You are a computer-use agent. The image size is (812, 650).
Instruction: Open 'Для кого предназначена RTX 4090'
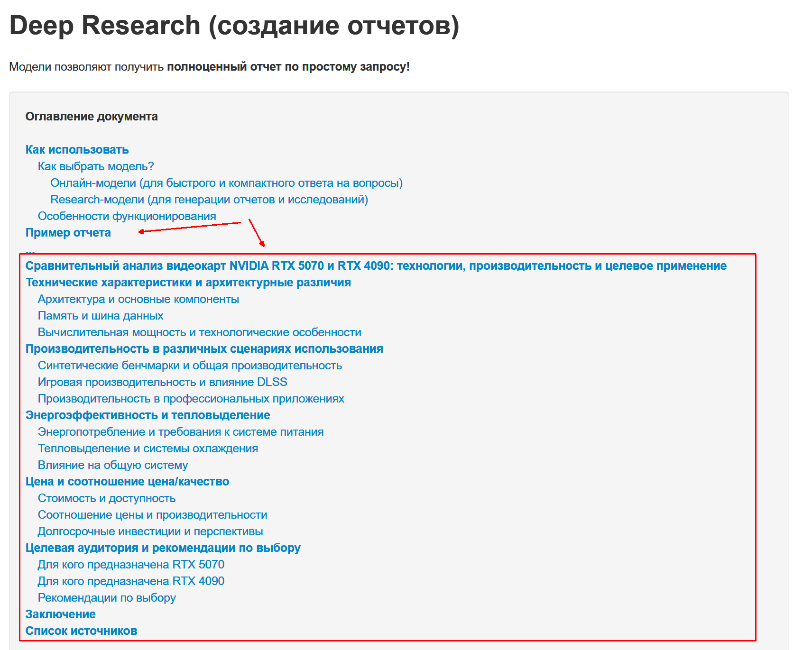pyautogui.click(x=131, y=581)
